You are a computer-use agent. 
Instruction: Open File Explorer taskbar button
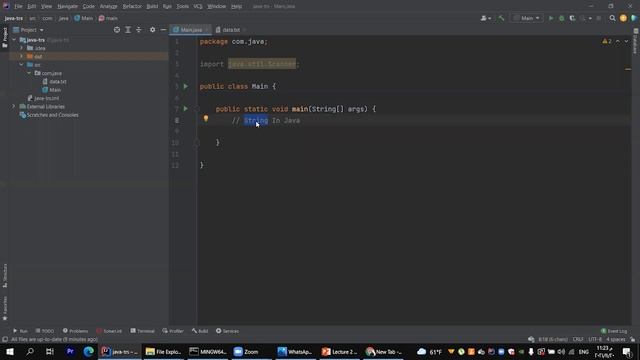163,351
